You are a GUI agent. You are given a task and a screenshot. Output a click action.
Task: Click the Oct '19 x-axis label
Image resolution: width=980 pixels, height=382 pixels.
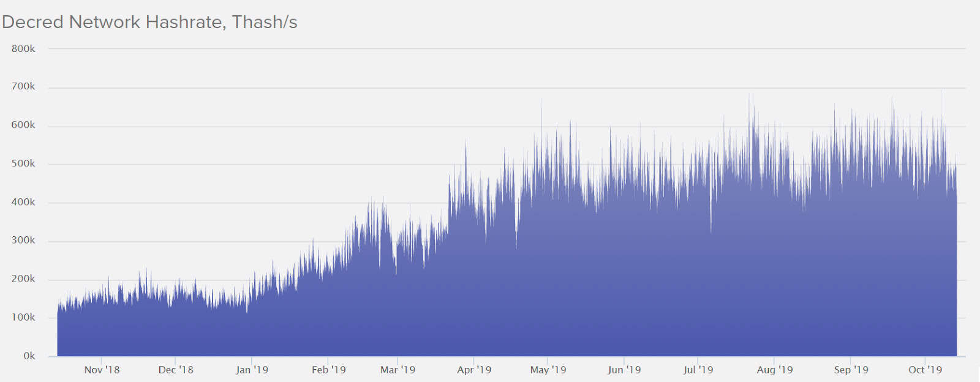[925, 370]
